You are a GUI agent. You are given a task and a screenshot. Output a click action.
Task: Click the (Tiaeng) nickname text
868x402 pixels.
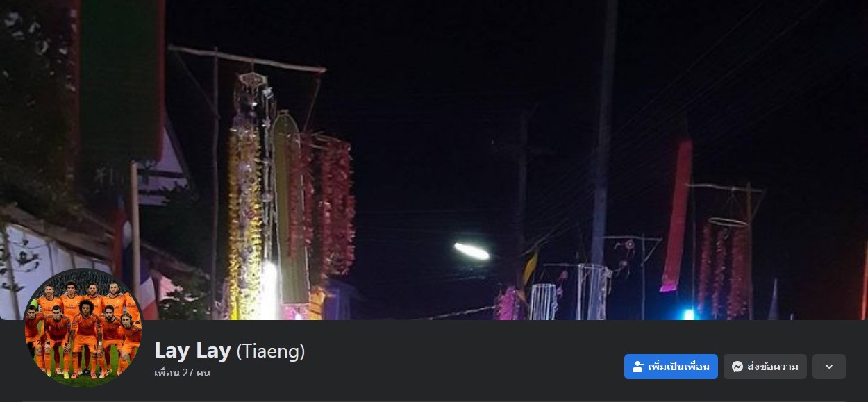click(x=271, y=351)
